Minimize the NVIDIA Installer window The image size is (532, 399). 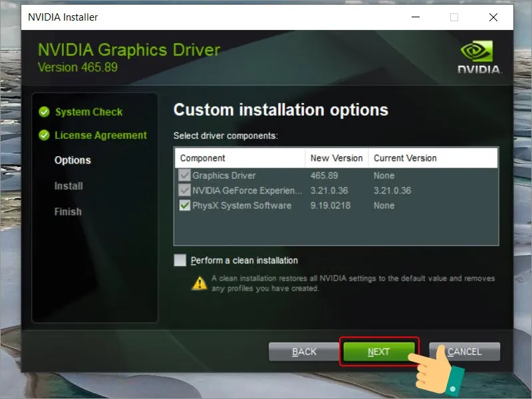[415, 17]
